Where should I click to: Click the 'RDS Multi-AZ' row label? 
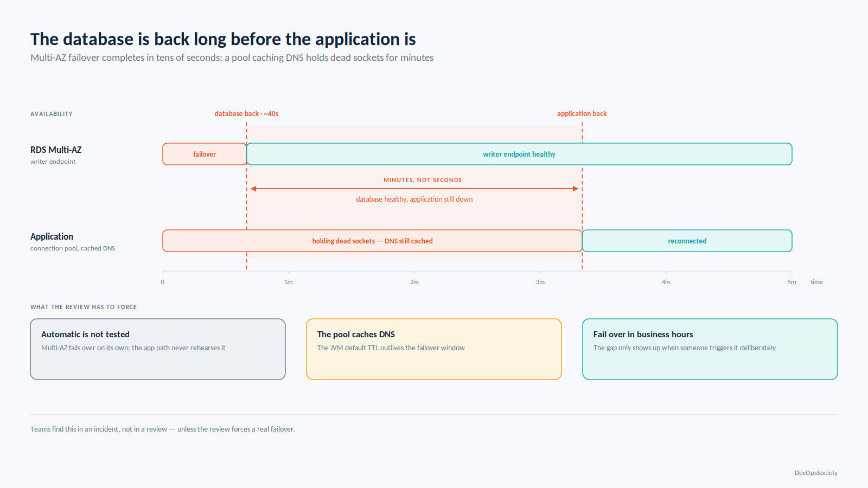pyautogui.click(x=56, y=150)
